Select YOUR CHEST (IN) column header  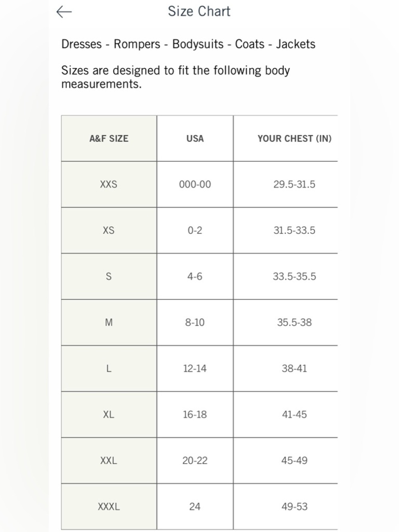(x=294, y=138)
